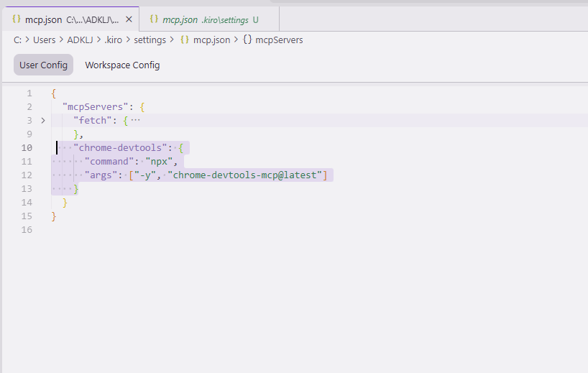Click the closing brace on line 13

(76, 188)
